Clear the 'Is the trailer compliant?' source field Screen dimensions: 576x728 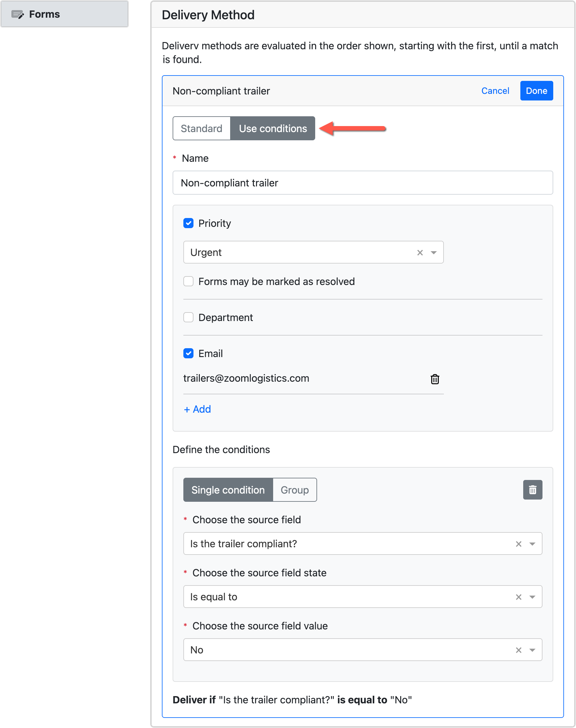(x=518, y=544)
